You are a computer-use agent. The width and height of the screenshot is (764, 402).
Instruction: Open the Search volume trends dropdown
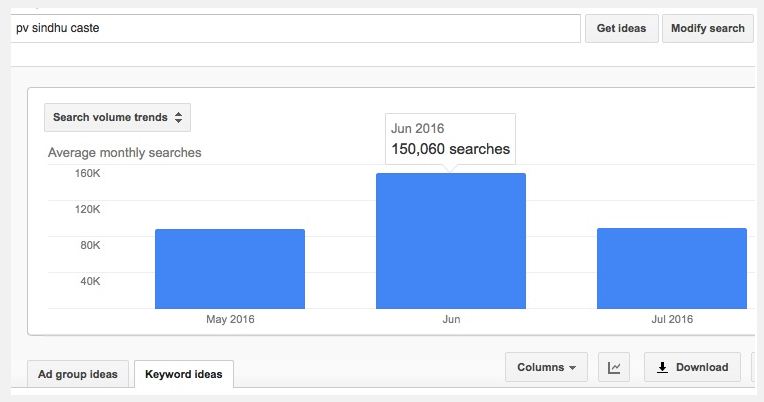point(117,117)
